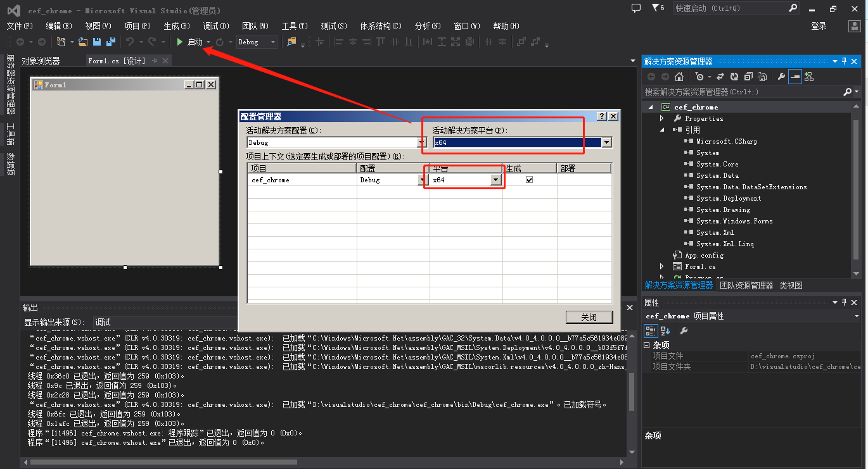The image size is (868, 469).
Task: Open the cef_chrome row platform x64 dropdown
Action: 495,180
